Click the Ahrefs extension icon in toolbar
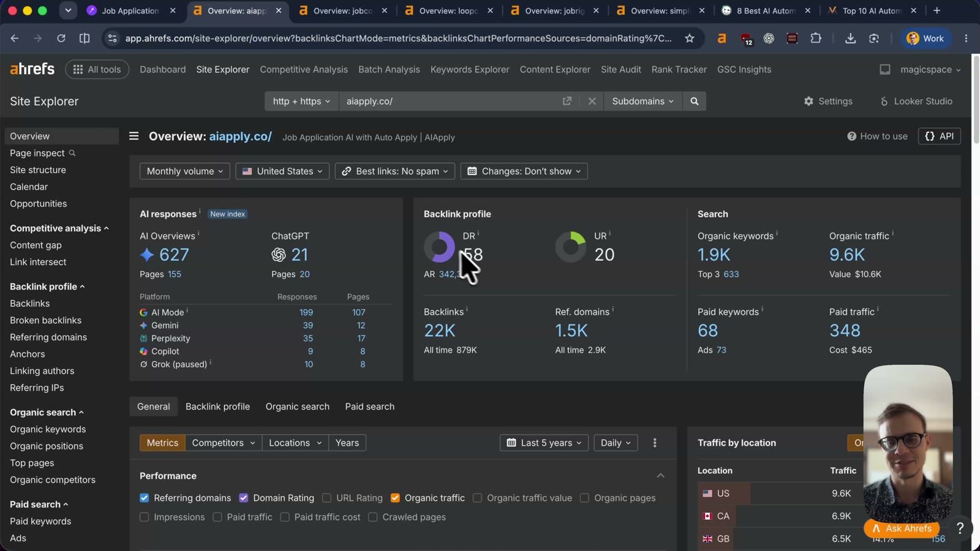The image size is (980, 551). [x=722, y=39]
